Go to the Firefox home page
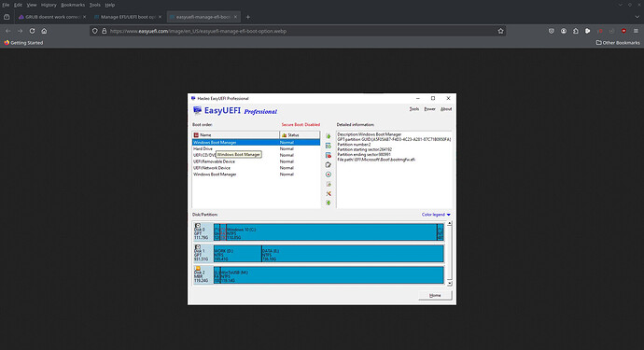The image size is (644, 350). [x=44, y=31]
